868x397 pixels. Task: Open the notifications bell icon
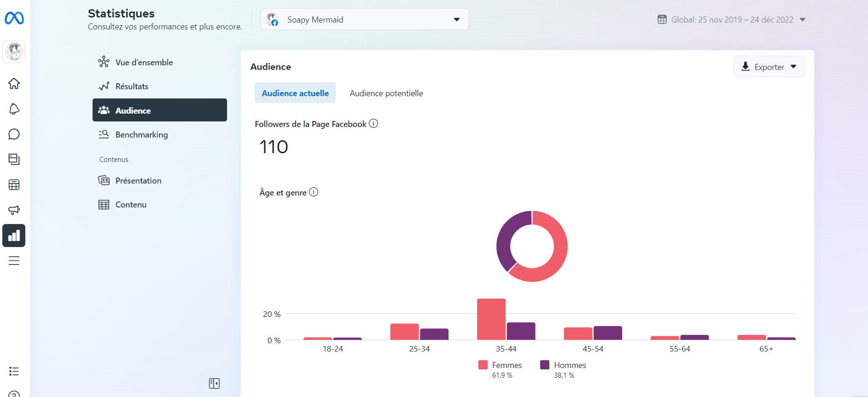pos(14,109)
